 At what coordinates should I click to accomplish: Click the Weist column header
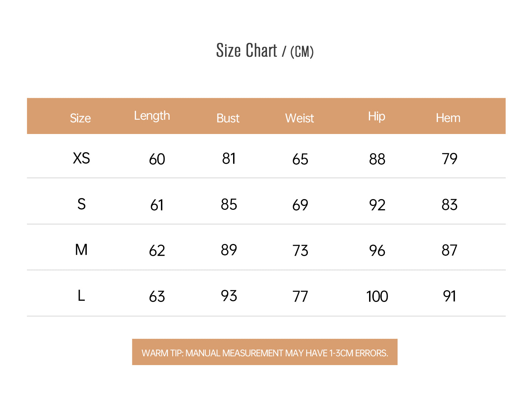coord(299,118)
